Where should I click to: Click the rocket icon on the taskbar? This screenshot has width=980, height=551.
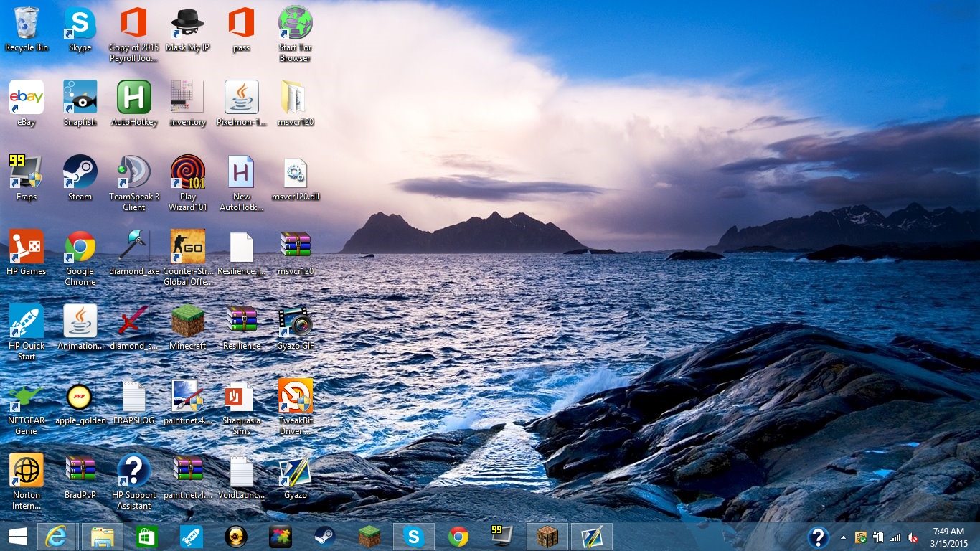click(x=192, y=536)
